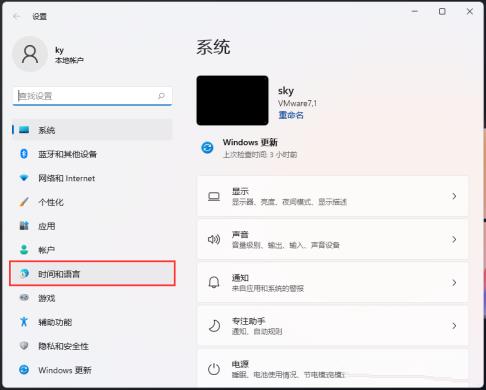Click the 应用 apps icon
This screenshot has height=390, width=486.
click(24, 226)
